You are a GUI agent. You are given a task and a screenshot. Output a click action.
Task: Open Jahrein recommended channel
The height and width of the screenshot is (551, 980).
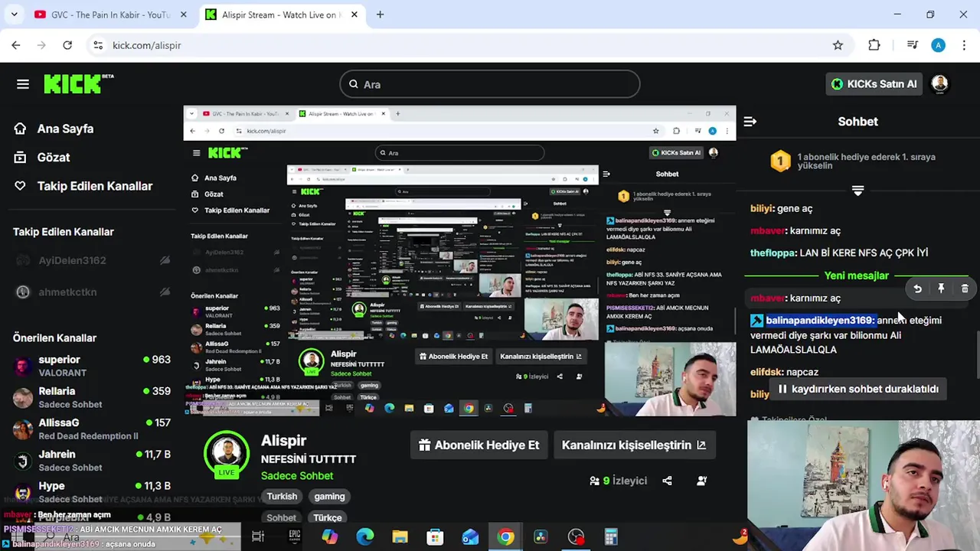(92, 461)
